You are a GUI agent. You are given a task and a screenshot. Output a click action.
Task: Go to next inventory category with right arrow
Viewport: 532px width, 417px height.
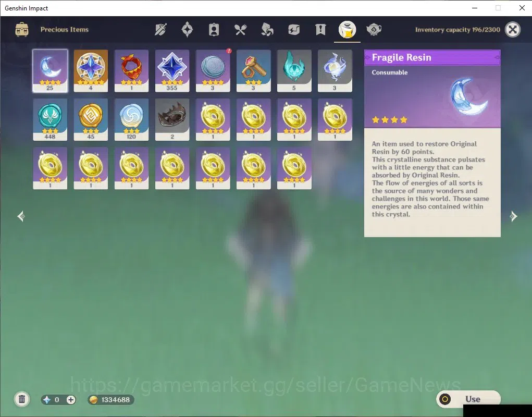(x=513, y=216)
